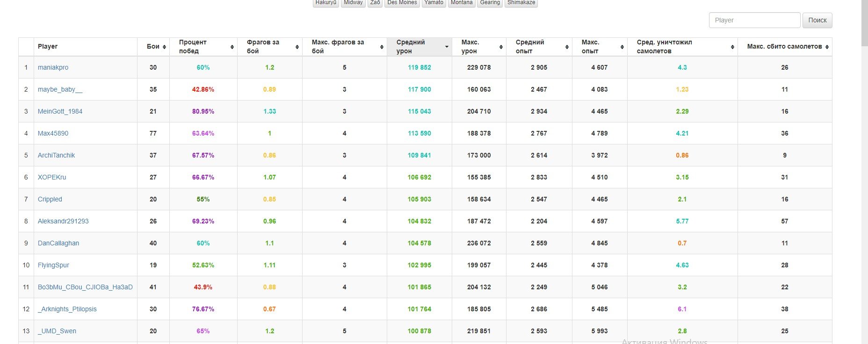Click sort arrows in Сред. уничтожил самолетов header
Viewport: 868px width, 344px height.
[x=732, y=47]
